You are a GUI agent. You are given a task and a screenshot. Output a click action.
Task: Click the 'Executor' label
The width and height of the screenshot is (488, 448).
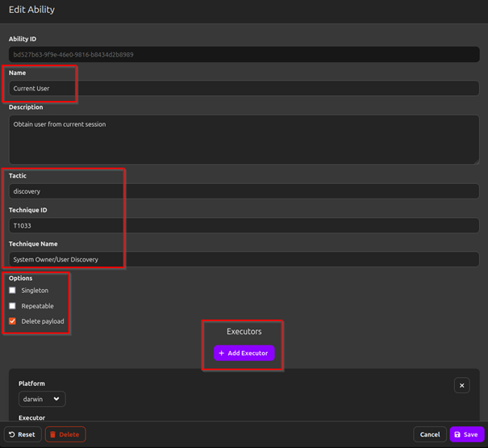[31, 418]
